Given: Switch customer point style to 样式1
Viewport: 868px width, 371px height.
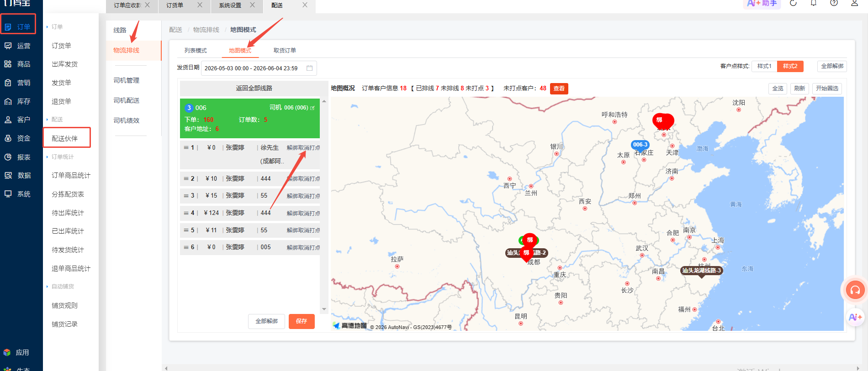Looking at the screenshot, I should point(764,66).
